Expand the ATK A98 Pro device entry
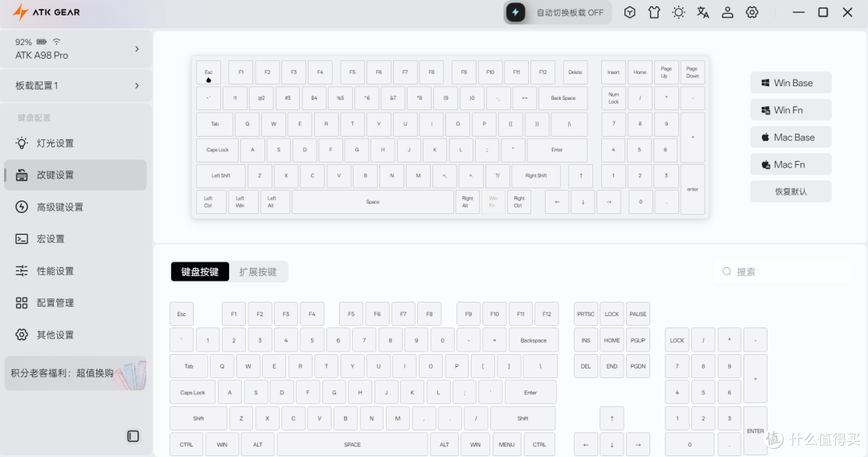868x457 pixels. click(x=76, y=49)
